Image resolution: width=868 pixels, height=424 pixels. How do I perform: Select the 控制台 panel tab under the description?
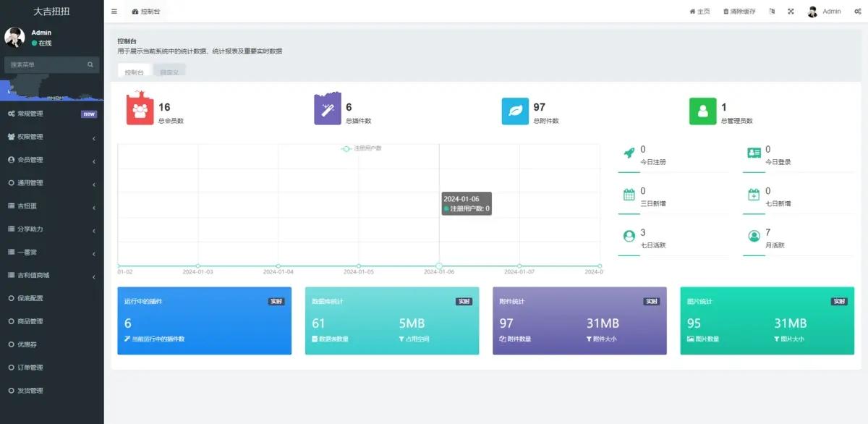134,72
